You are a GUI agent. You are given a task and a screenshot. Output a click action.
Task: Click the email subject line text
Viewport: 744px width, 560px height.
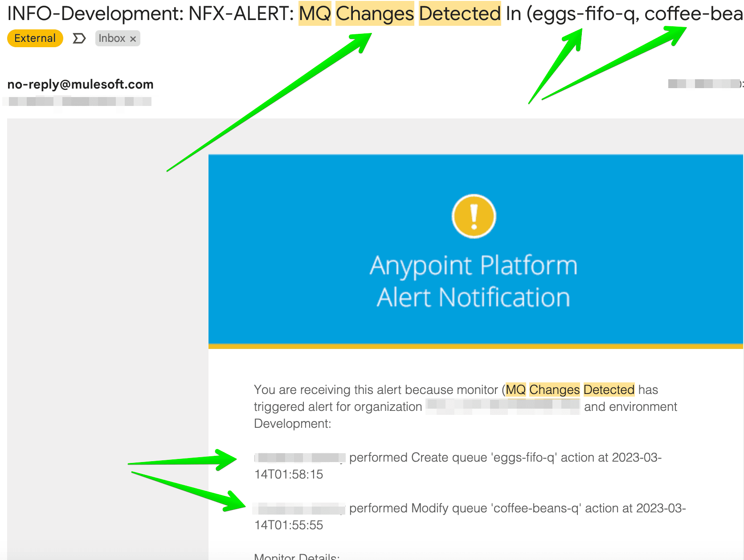375,14
